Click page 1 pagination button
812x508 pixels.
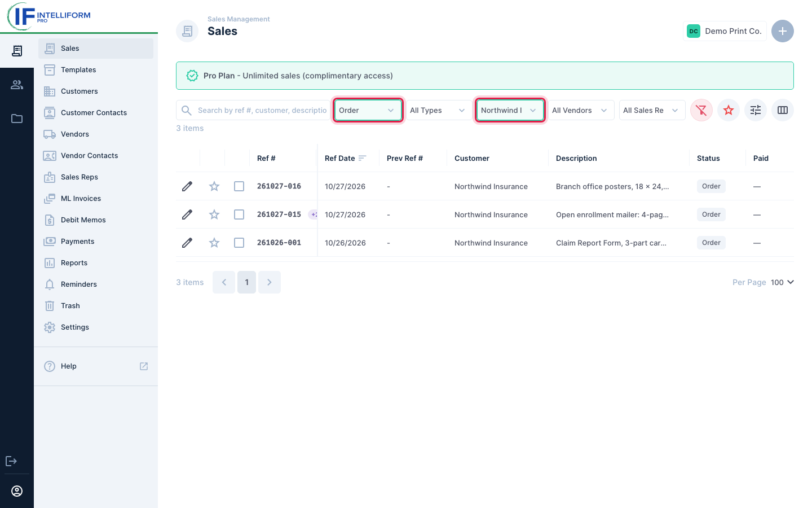(247, 282)
